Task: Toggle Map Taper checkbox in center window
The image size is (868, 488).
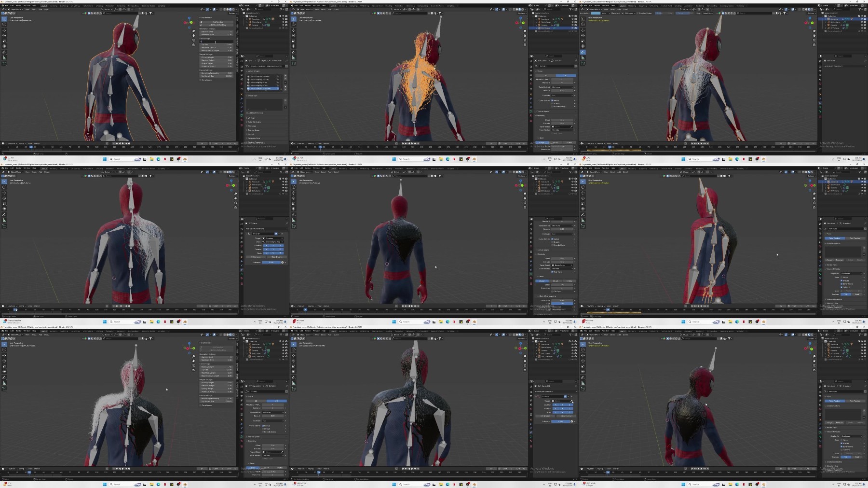Action: click(553, 272)
